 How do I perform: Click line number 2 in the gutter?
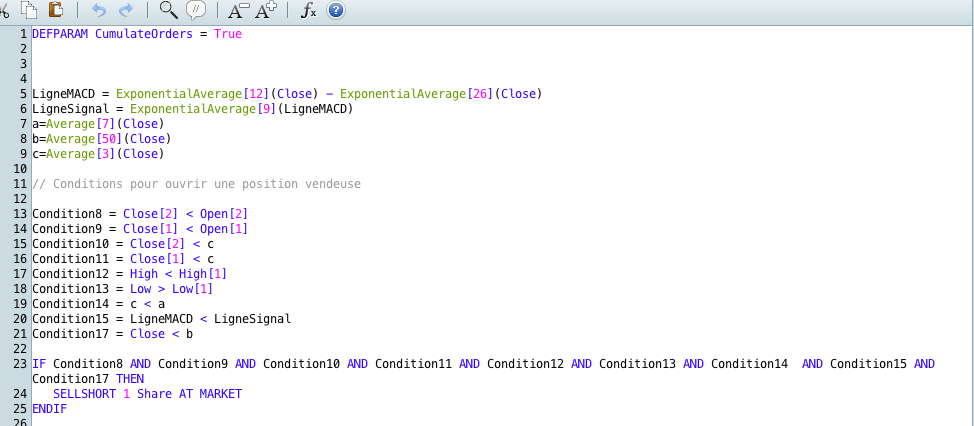click(x=24, y=49)
